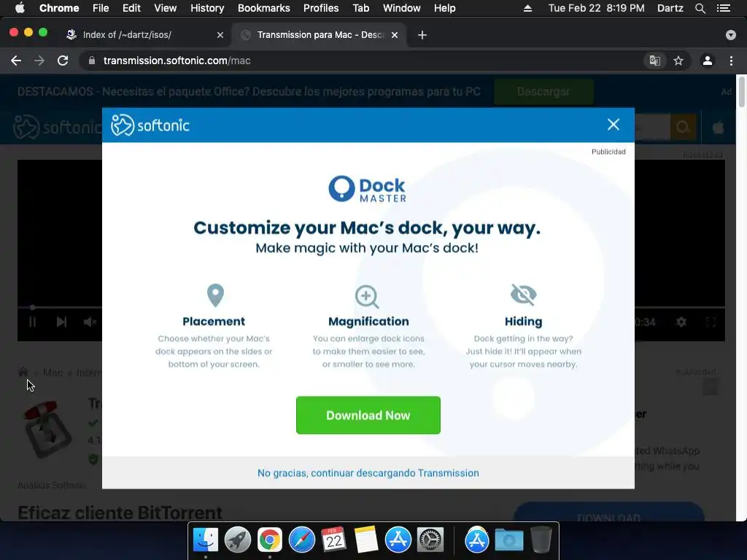Open the Control Center list icon

click(724, 8)
